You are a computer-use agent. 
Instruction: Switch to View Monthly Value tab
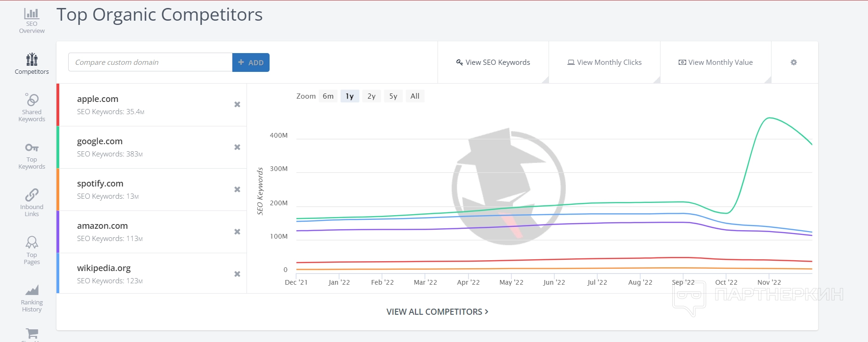[716, 62]
